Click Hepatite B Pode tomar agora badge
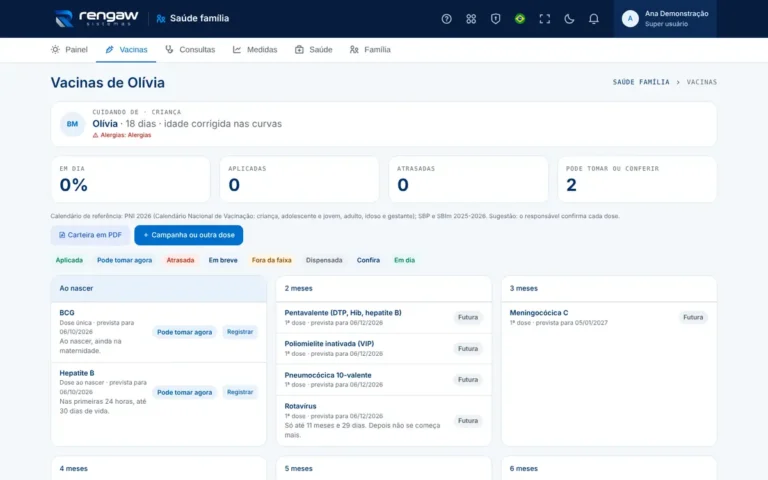Viewport: 768px width, 480px height. click(x=185, y=392)
